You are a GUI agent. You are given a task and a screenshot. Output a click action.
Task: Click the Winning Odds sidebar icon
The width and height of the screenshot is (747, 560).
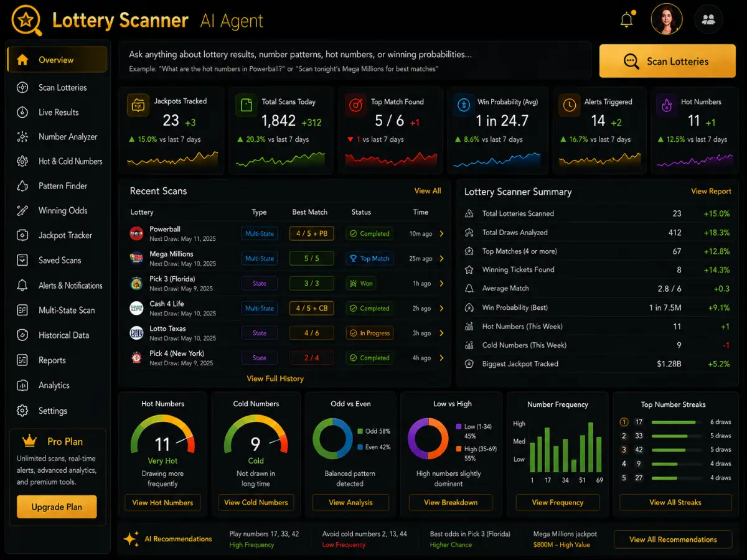pos(22,211)
